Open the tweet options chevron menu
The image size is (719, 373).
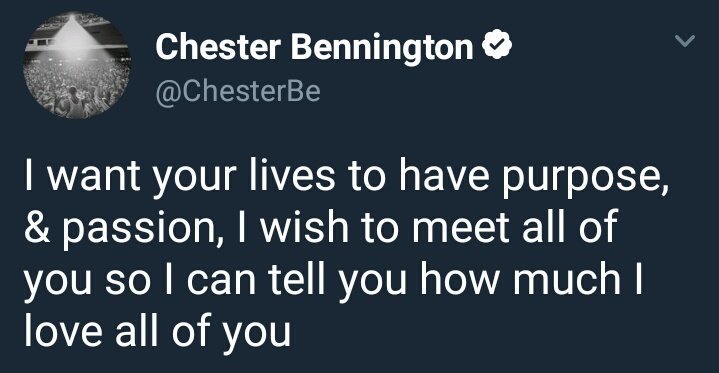685,41
